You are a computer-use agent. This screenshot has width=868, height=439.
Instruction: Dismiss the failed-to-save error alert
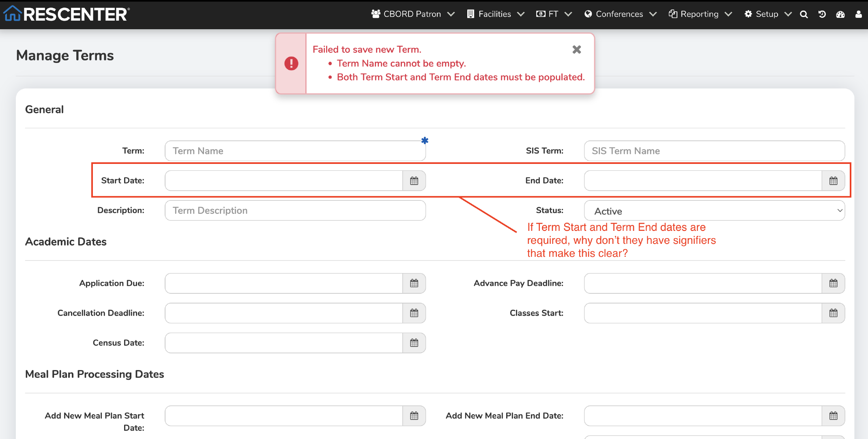pyautogui.click(x=576, y=49)
